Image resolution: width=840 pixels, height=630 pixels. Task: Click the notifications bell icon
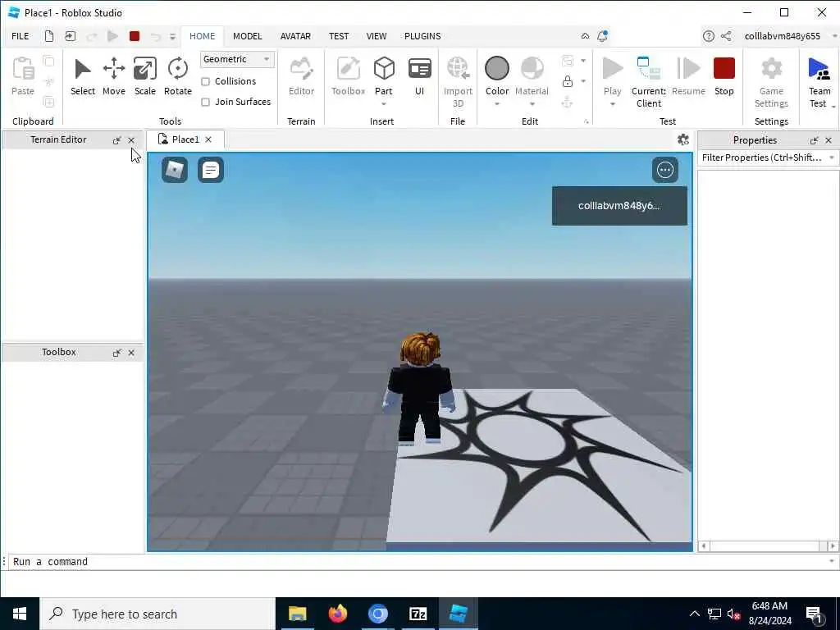coord(602,36)
